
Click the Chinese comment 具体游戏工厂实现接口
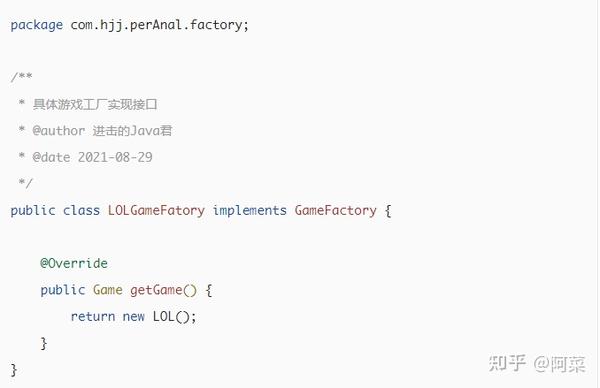tap(95, 104)
